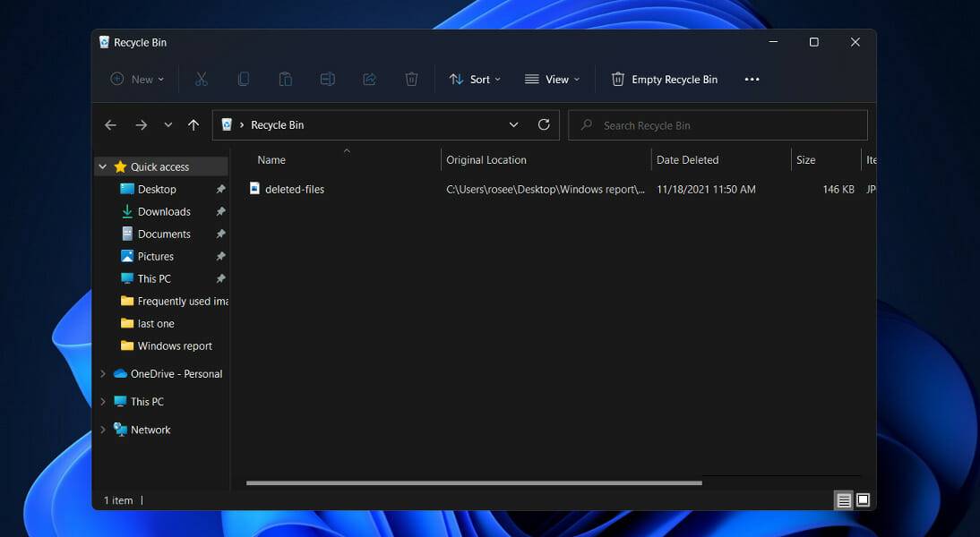The image size is (980, 537).
Task: Click Empty Recycle Bin
Action: pyautogui.click(x=665, y=79)
